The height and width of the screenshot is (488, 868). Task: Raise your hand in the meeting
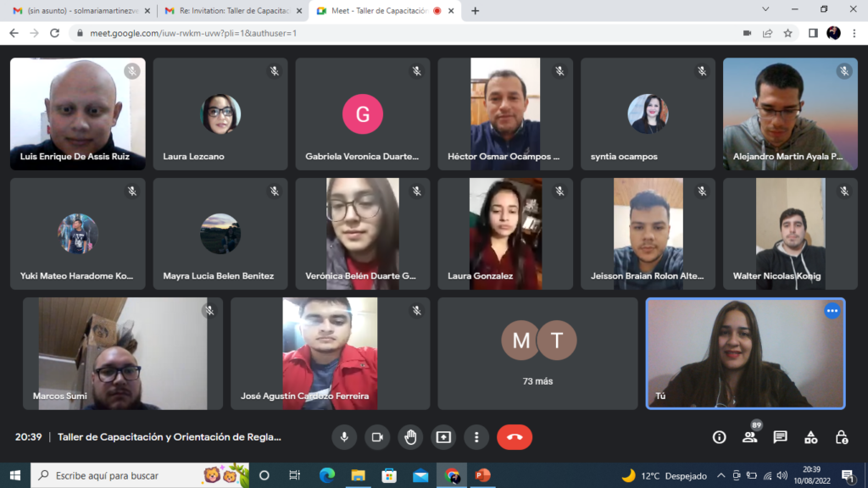tap(410, 437)
